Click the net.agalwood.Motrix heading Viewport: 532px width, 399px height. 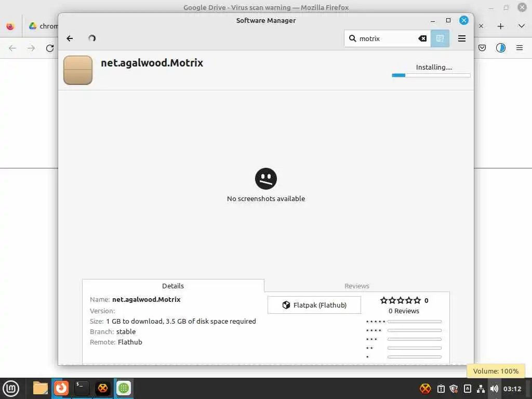152,63
